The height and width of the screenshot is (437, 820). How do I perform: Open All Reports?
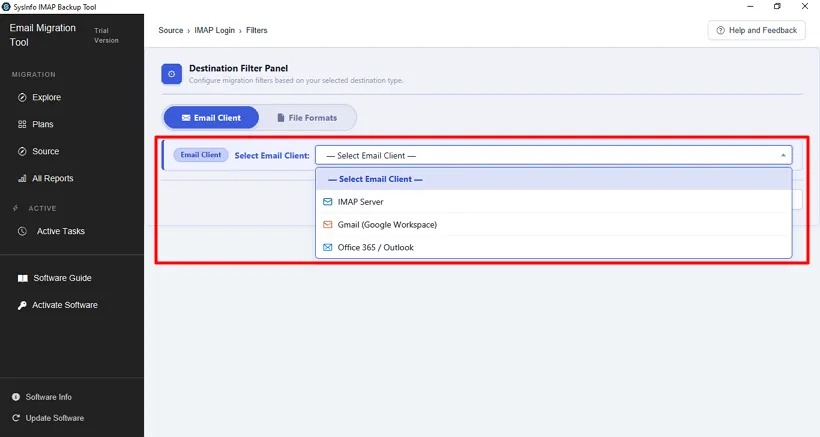(52, 178)
